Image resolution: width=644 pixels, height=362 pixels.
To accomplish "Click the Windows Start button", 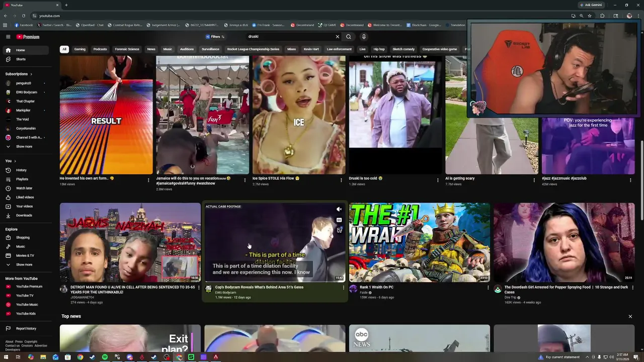I will coord(6,357).
